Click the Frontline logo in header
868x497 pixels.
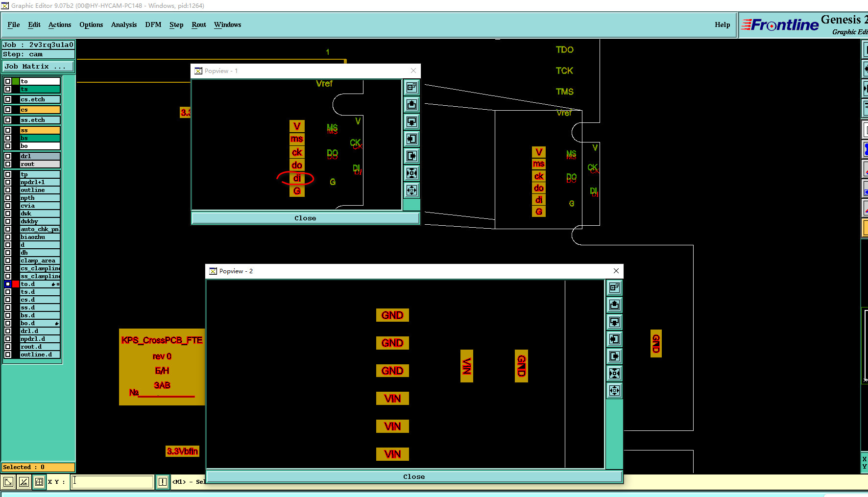click(780, 24)
